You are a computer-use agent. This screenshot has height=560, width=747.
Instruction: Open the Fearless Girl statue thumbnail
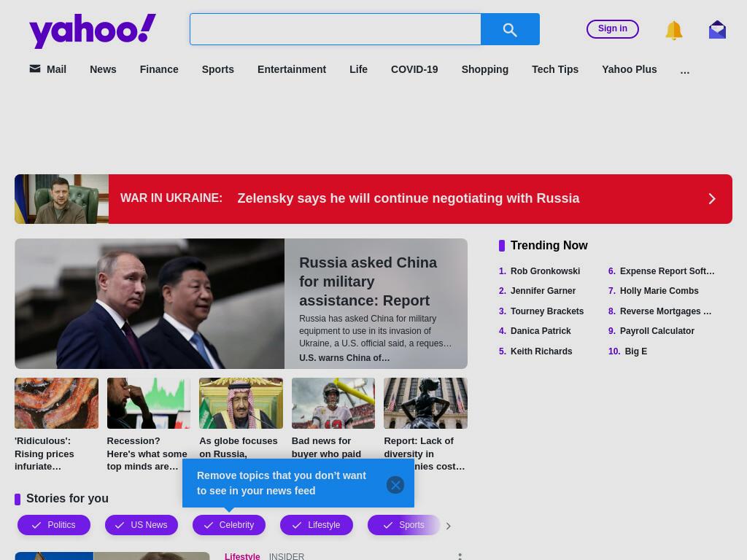point(425,403)
